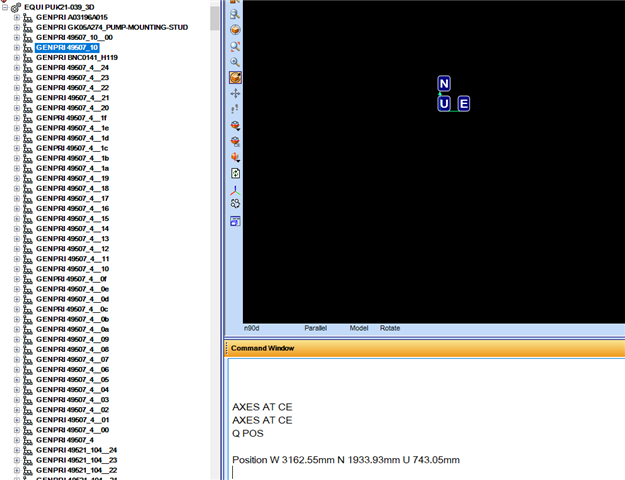
Task: Click the icon beside GENPRI 49507_4__00
Action: 28,430
